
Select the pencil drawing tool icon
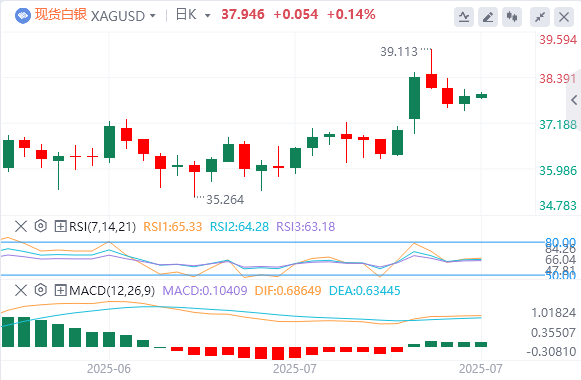pos(488,17)
